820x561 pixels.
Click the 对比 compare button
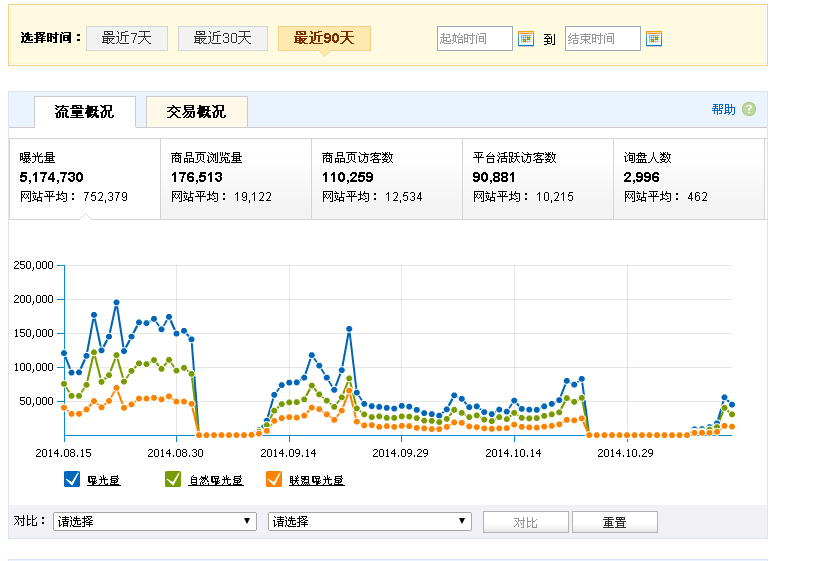click(526, 522)
